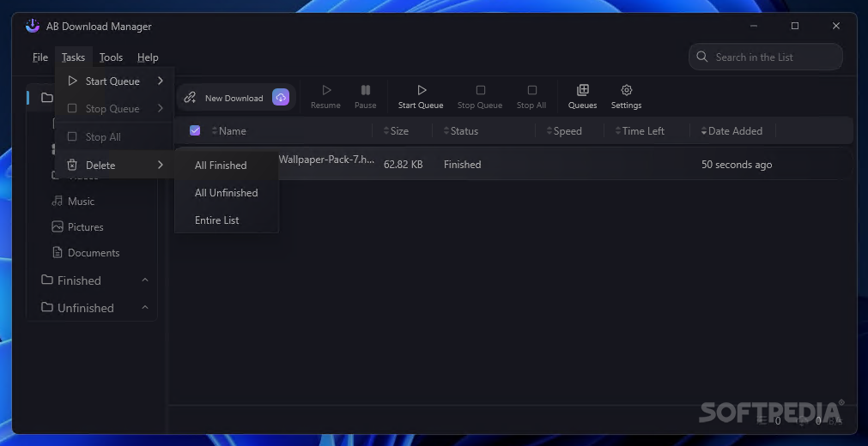Click the play icon beside Start Queue menu item

[72, 81]
